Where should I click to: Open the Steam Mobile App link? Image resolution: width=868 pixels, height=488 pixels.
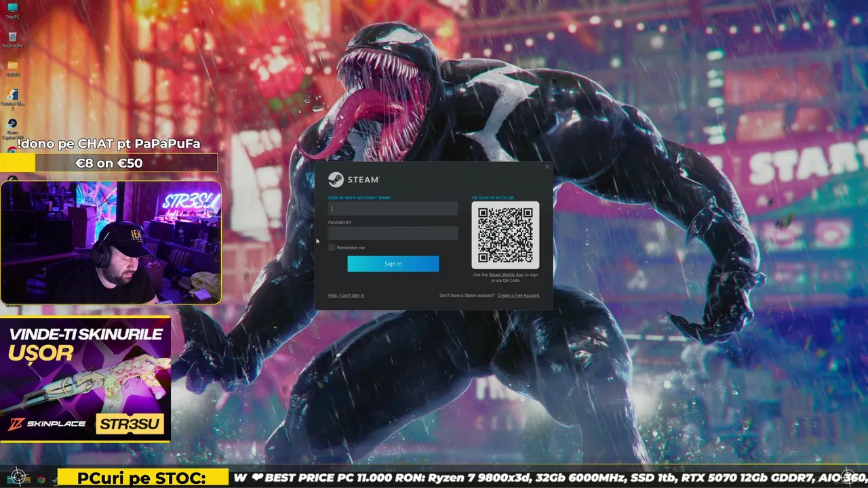[506, 275]
